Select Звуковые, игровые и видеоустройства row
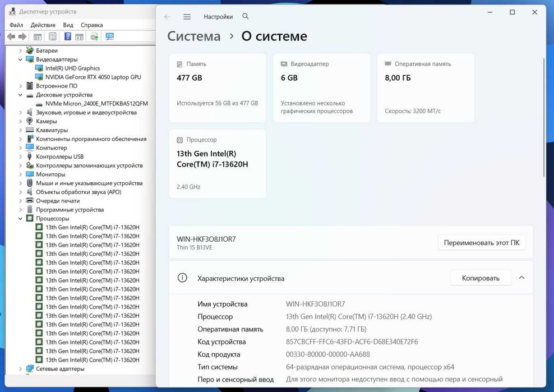Screen dimensions: 554x392 tap(86, 112)
